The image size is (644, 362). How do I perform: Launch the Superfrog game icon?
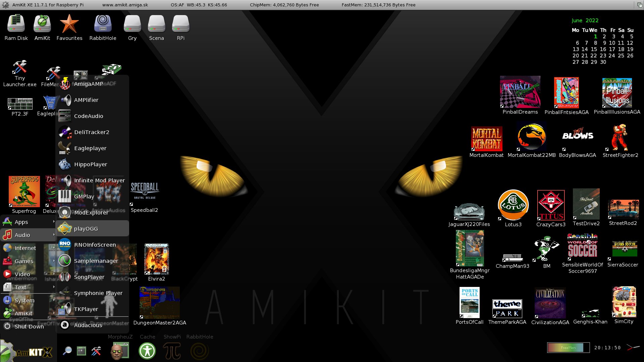[24, 191]
